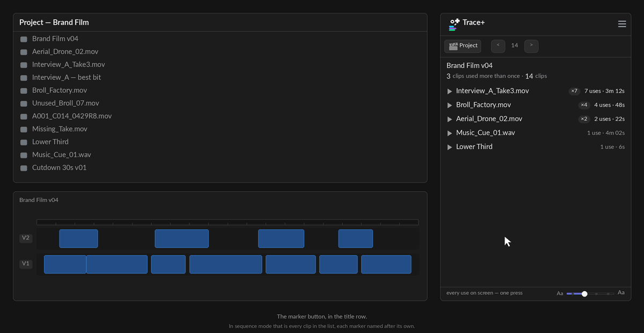Select the V1 track label
The image size is (644, 333).
[x=26, y=264]
